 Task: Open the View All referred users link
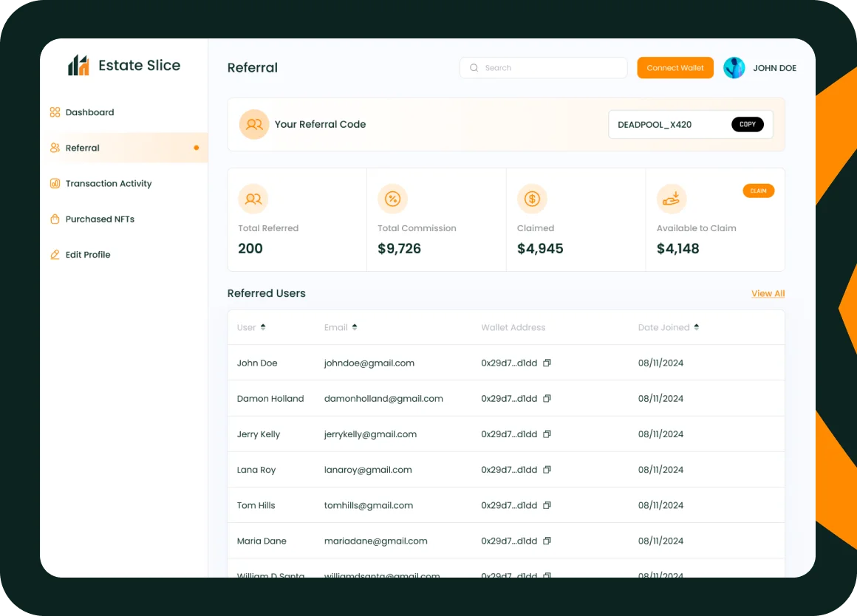[768, 293]
